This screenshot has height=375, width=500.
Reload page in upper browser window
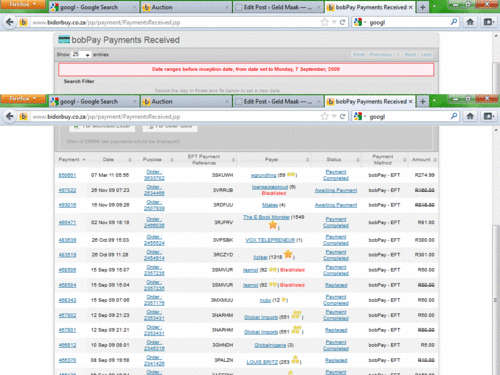click(342, 22)
